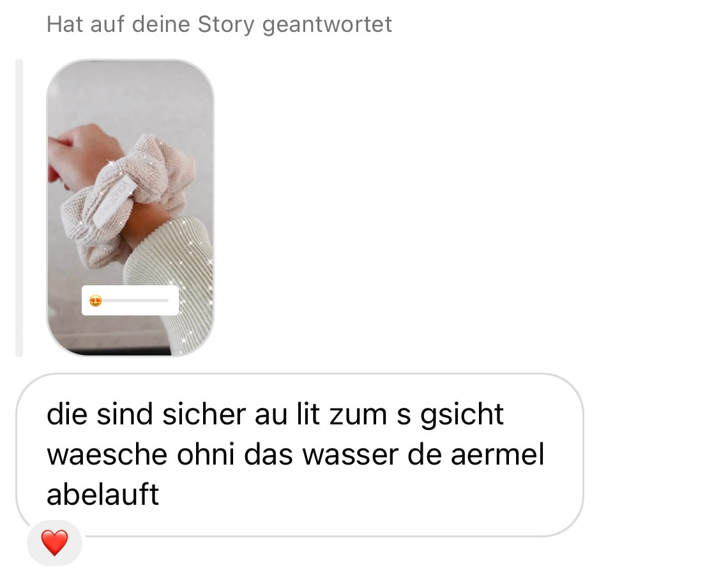Click the brand label on the scrunchie
The width and height of the screenshot is (728, 575).
coord(115,201)
